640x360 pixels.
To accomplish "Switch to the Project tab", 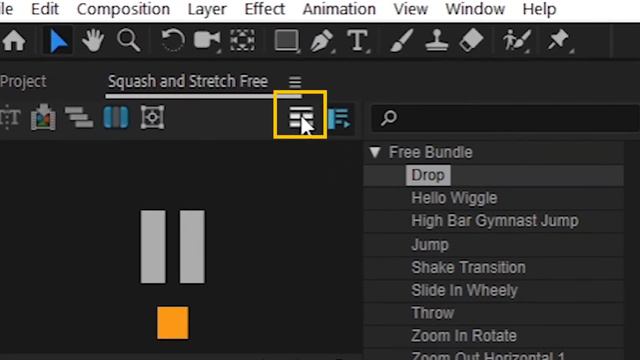I will click(x=23, y=81).
